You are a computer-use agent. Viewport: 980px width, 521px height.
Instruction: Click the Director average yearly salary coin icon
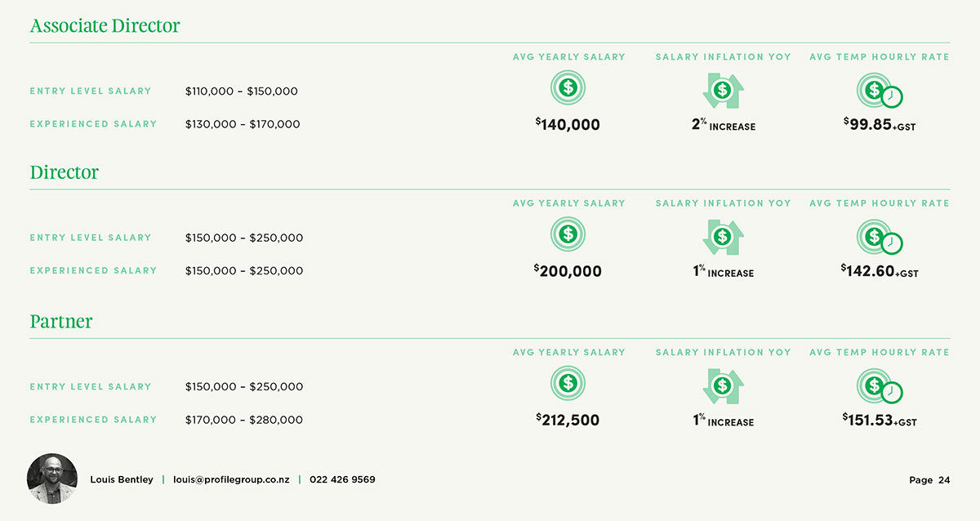(568, 234)
